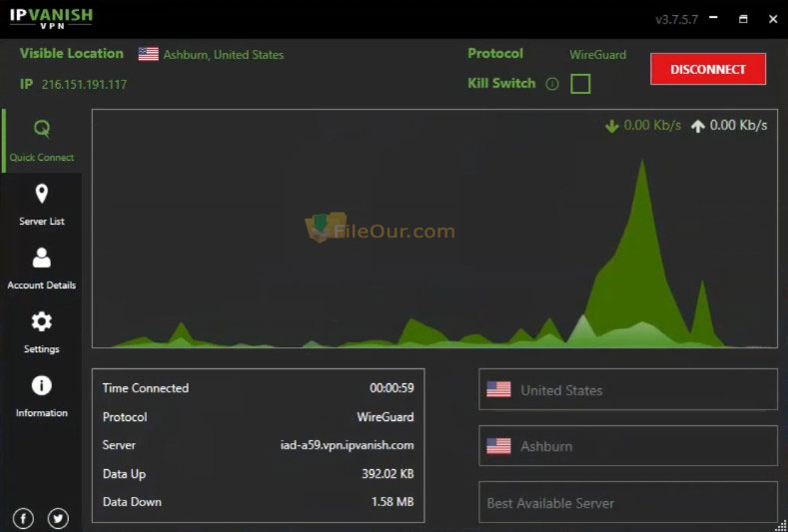This screenshot has width=788, height=532.
Task: Click the red DISCONNECT button
Action: click(708, 69)
